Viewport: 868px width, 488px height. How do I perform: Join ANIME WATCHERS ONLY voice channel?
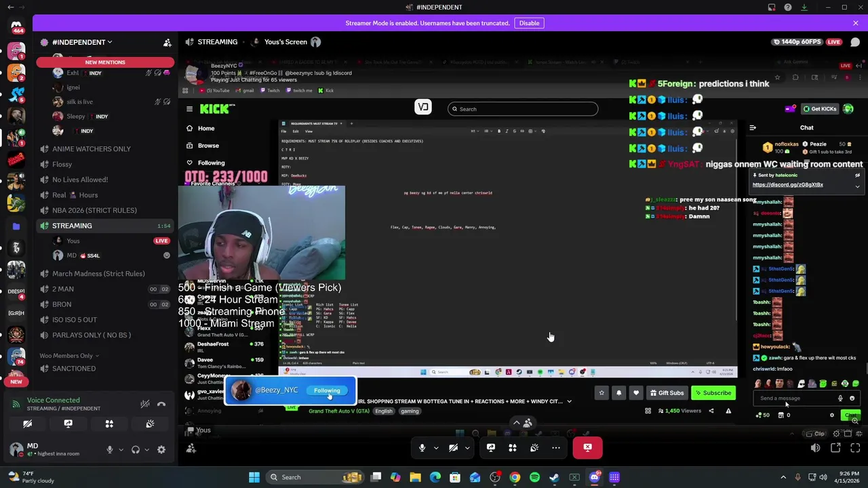[x=105, y=149]
